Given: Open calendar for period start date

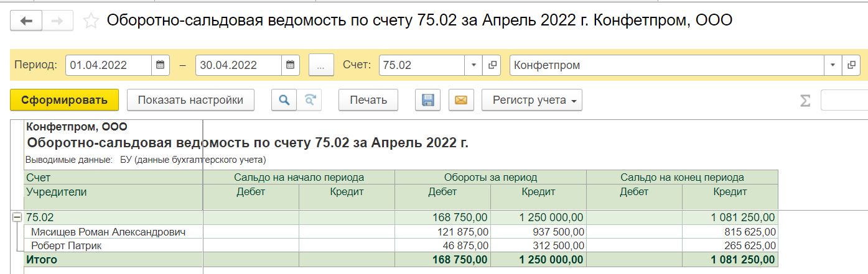Looking at the screenshot, I should [160, 65].
